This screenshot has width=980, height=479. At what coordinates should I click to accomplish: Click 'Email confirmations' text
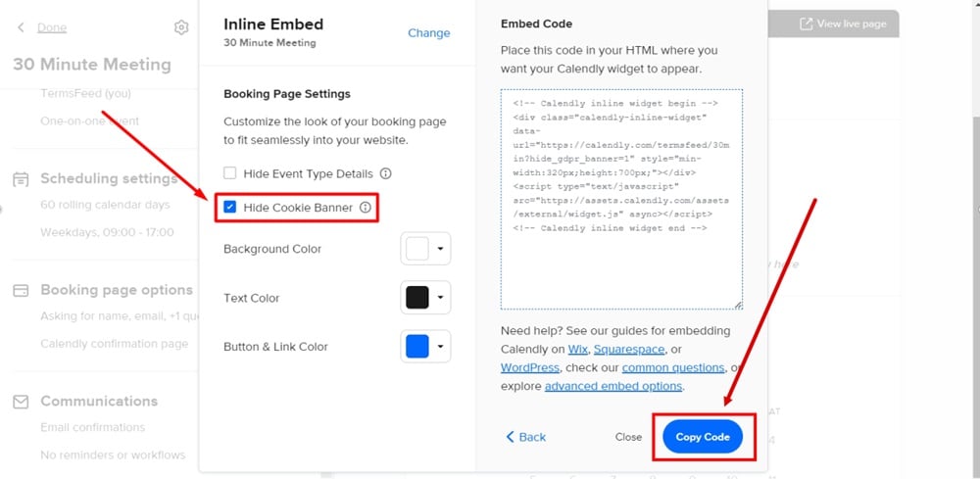(x=92, y=427)
